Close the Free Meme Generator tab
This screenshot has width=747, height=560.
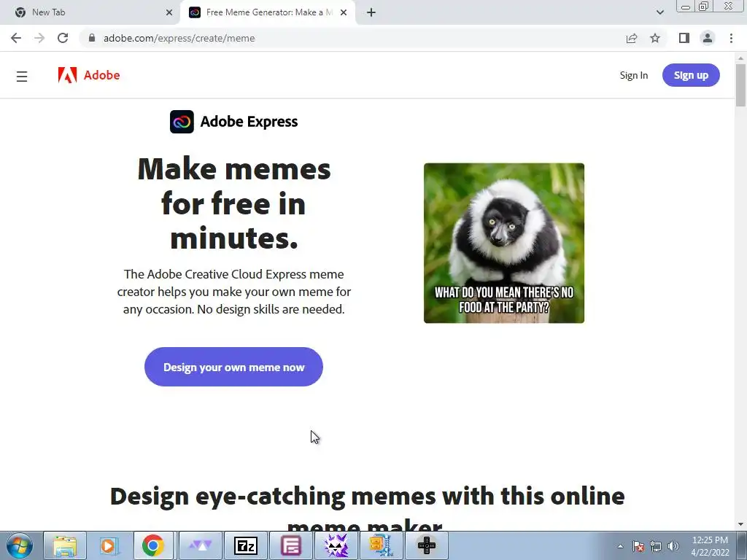point(344,12)
